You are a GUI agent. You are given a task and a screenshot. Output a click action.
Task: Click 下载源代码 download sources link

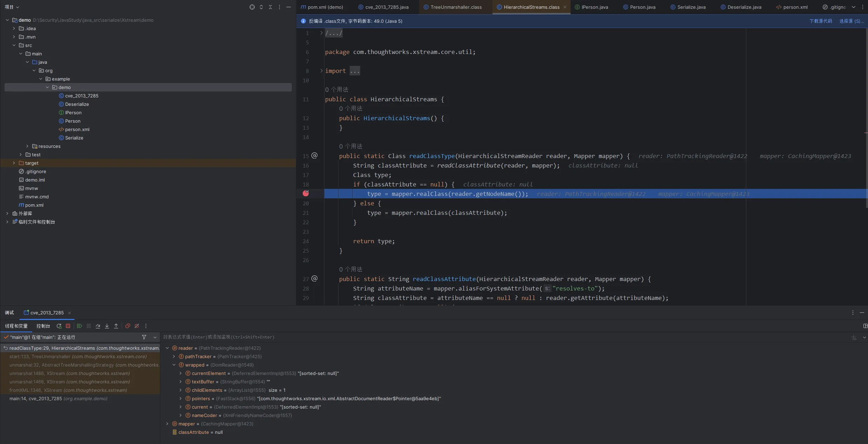pyautogui.click(x=820, y=21)
